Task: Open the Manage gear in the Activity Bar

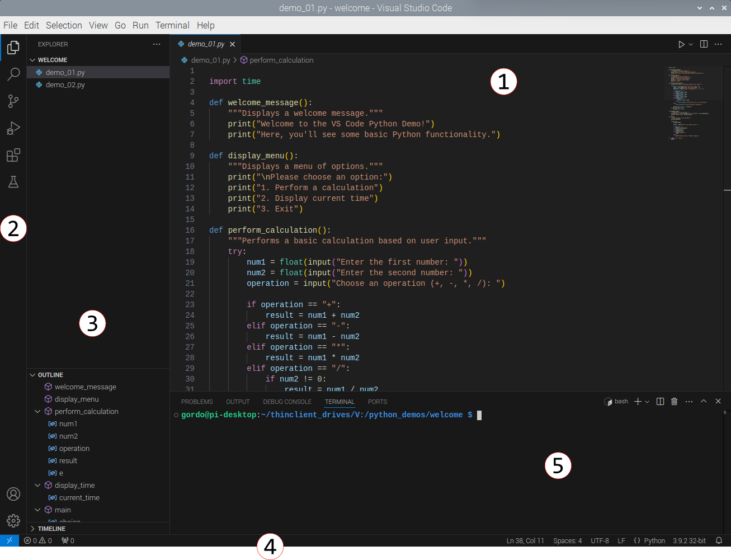Action: 13,521
